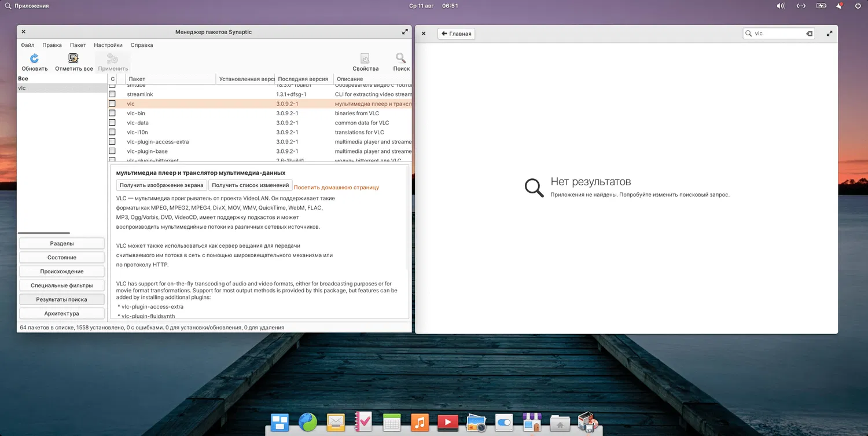The image size is (868, 436).
Task: Click the filter list's horizontal scrollbar
Action: (44, 233)
